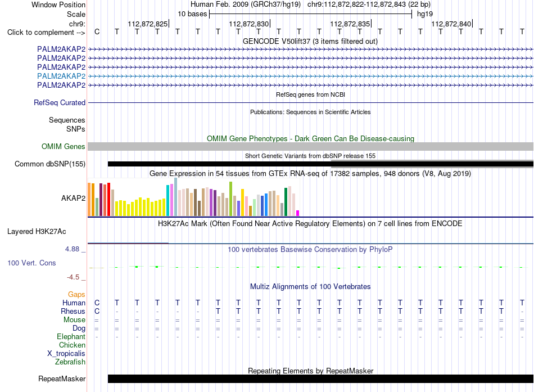
Task: Open the OMIM Genes track label
Action: click(64, 147)
